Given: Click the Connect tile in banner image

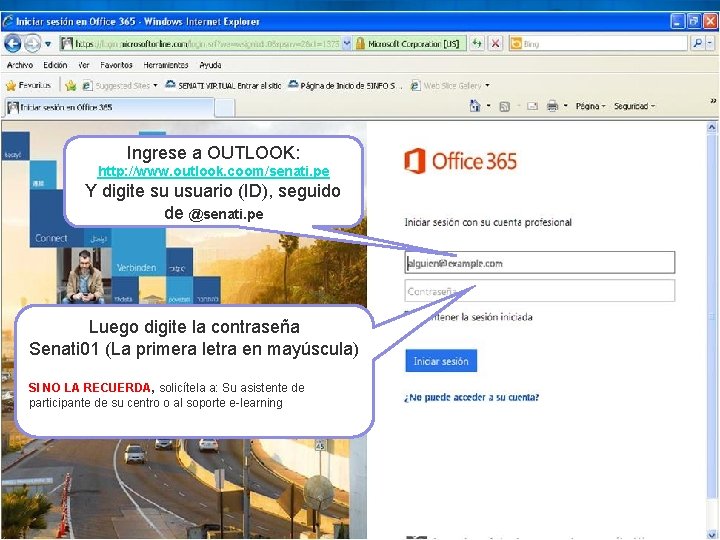Looking at the screenshot, I should (x=51, y=238).
